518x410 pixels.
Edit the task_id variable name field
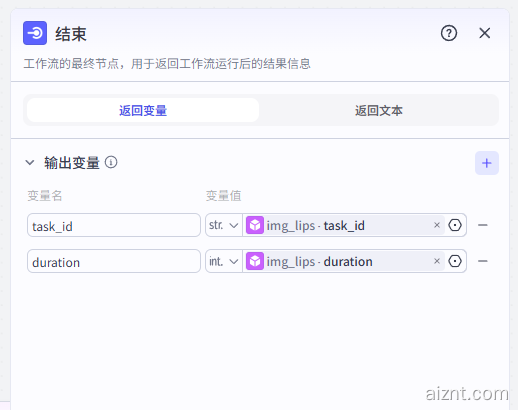pos(114,225)
